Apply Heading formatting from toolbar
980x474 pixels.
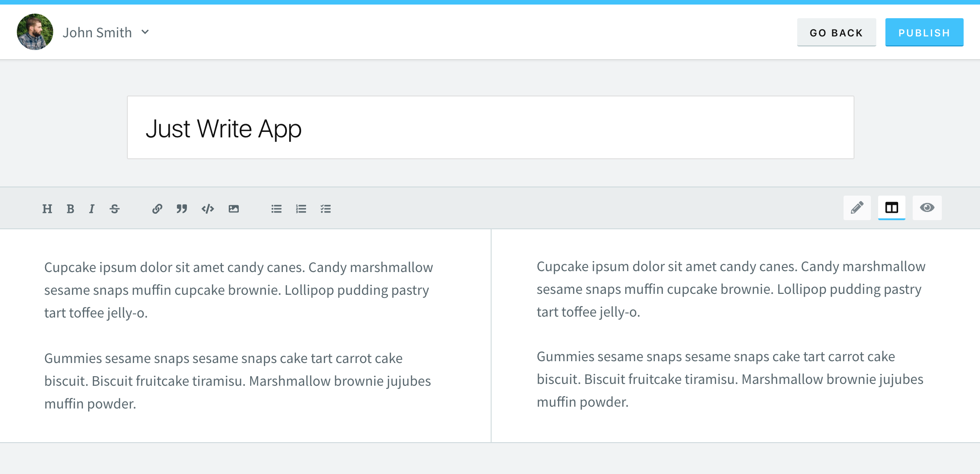(x=47, y=209)
